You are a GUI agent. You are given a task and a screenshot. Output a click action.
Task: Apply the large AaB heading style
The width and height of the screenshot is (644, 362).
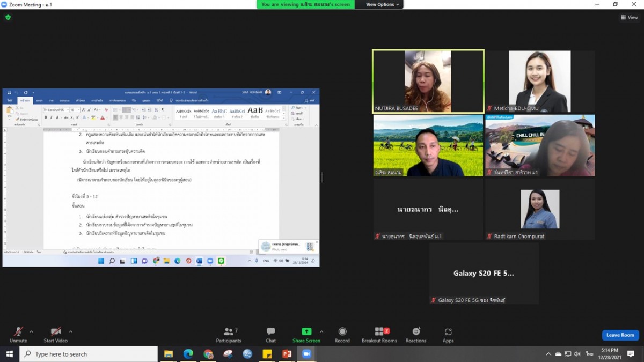tap(254, 113)
